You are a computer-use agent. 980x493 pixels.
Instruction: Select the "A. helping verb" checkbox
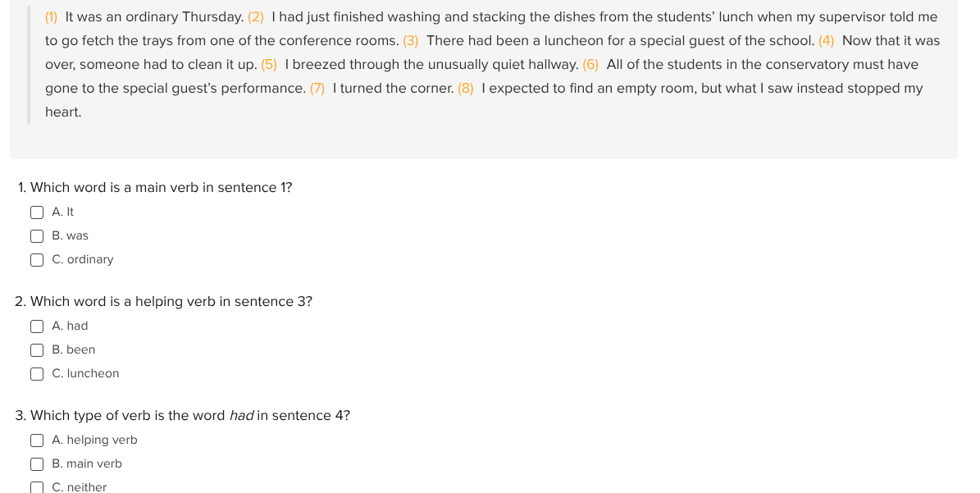pyautogui.click(x=37, y=441)
